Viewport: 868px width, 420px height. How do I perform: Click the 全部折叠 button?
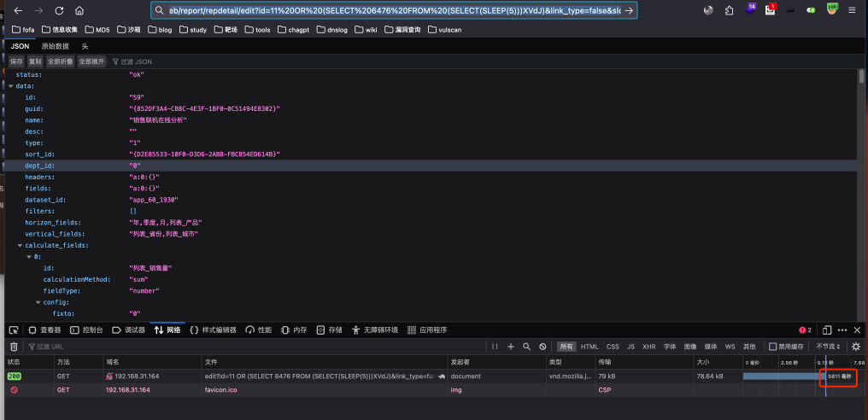point(60,62)
